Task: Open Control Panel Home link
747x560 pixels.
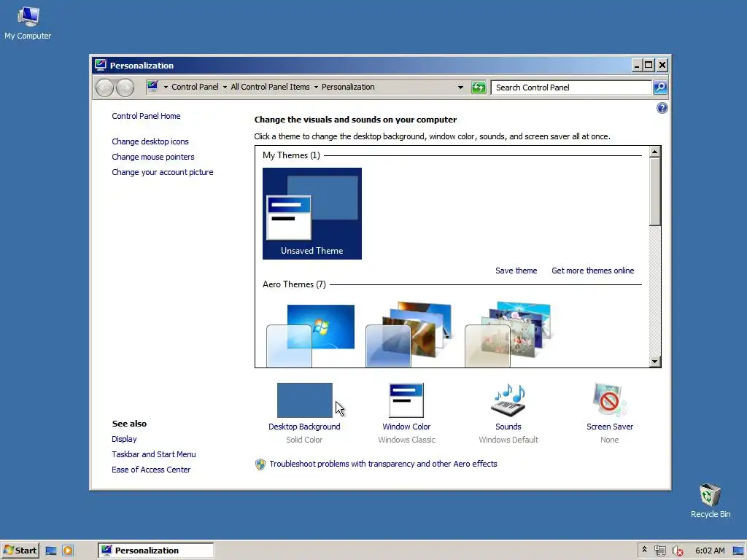Action: pyautogui.click(x=146, y=116)
